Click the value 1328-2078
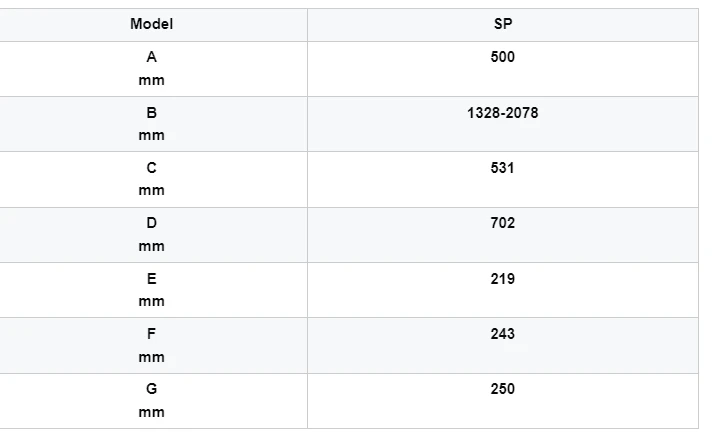This screenshot has height=434, width=712. click(x=503, y=113)
